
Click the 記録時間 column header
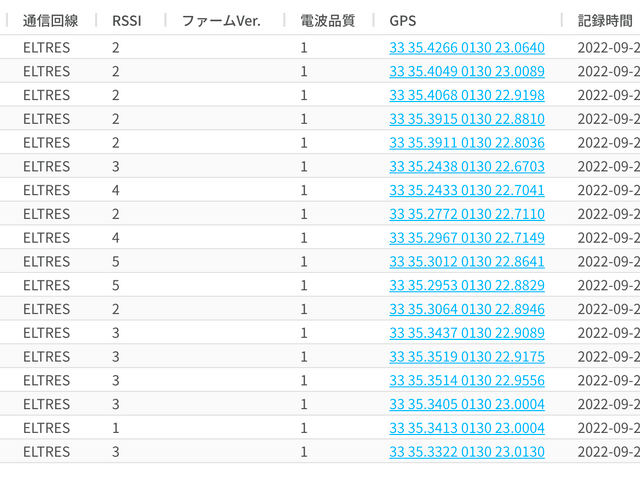pyautogui.click(x=604, y=20)
